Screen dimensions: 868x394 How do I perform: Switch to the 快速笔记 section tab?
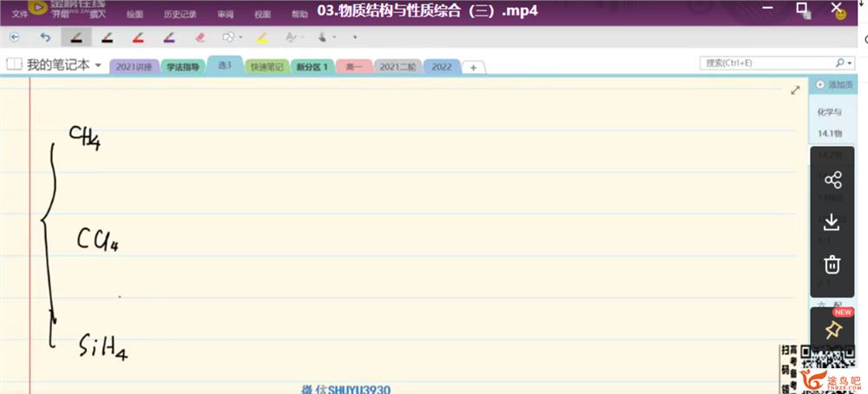click(266, 67)
